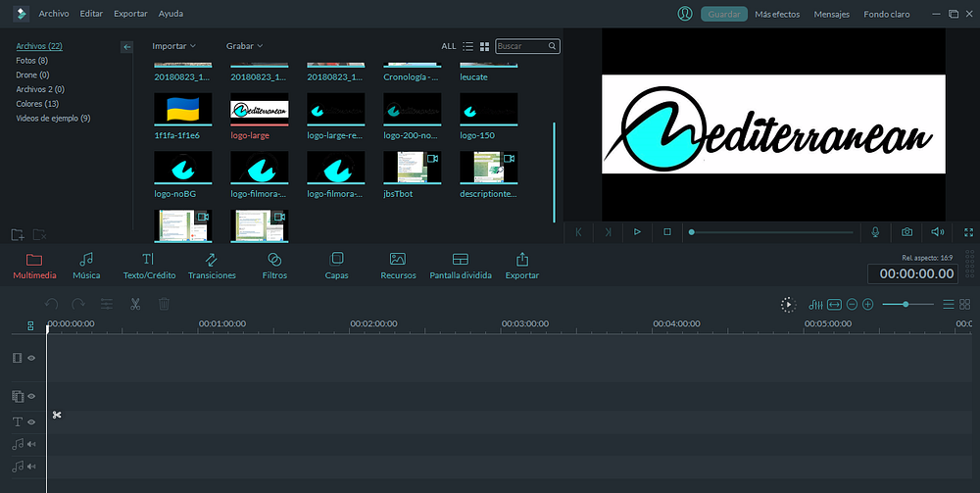Open the Pantalla dividida tab
Viewport: 980px width, 493px height.
(461, 267)
